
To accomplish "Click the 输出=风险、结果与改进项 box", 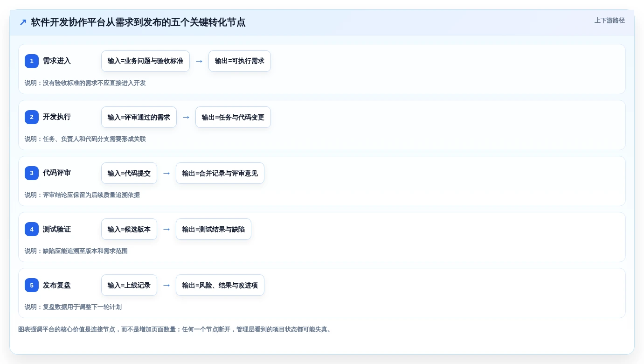I will 220,285.
